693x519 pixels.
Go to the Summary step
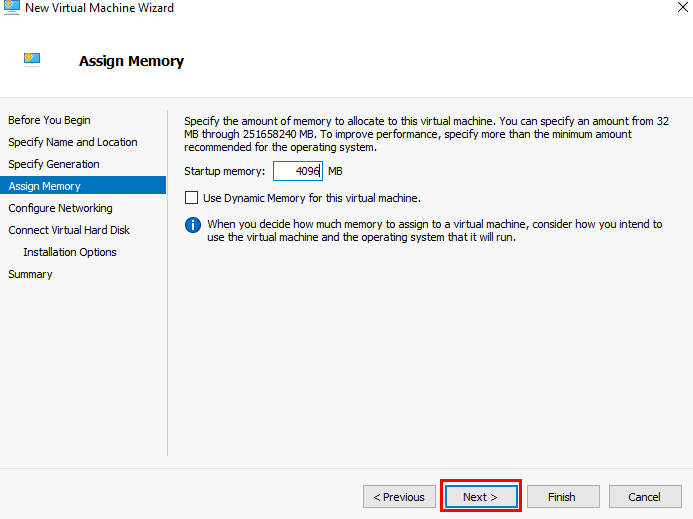[x=30, y=275]
